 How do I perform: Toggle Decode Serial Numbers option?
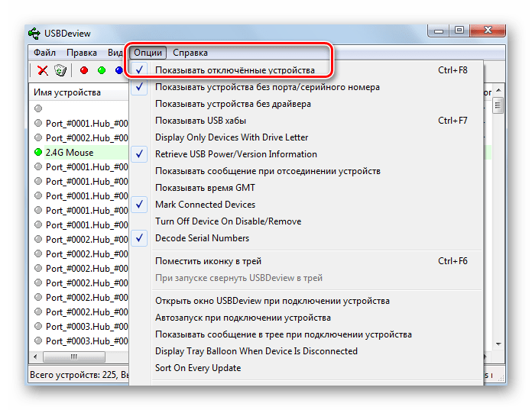[x=306, y=238]
